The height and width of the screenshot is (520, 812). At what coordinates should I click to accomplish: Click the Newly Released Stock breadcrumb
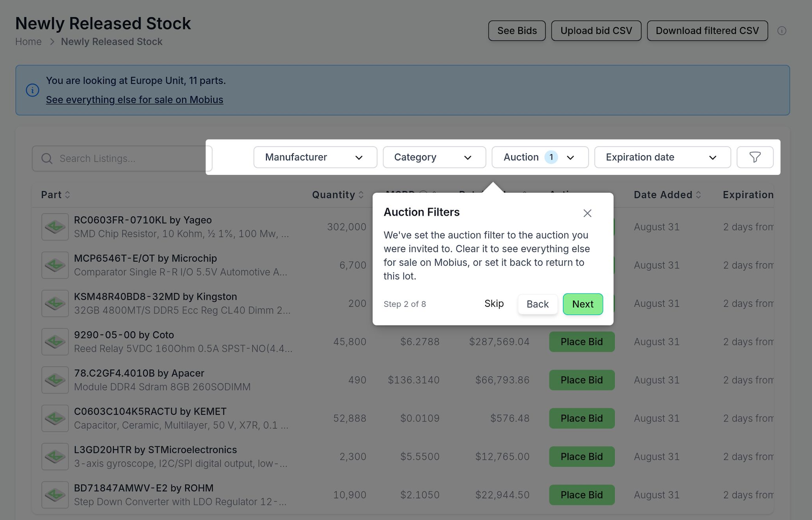[x=112, y=42]
